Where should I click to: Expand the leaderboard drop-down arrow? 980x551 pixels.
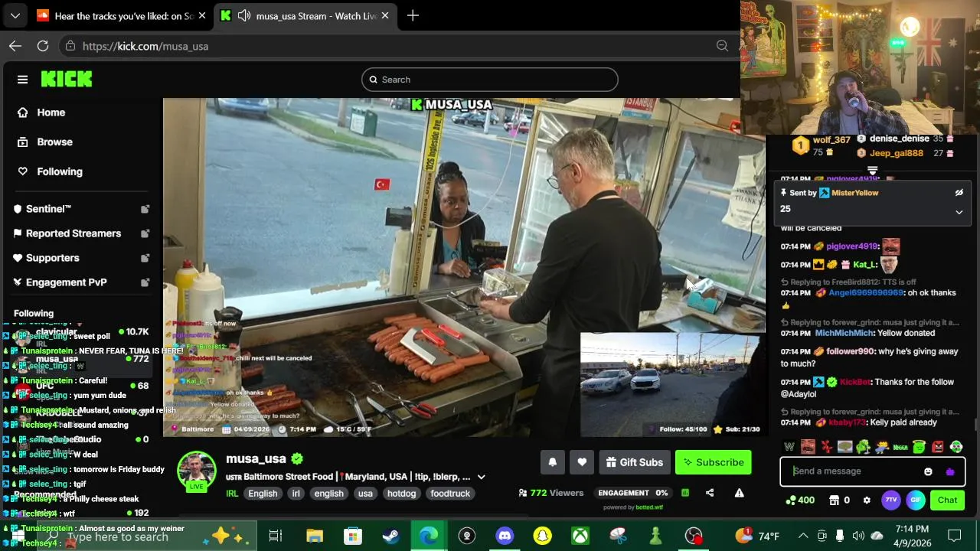click(x=872, y=171)
